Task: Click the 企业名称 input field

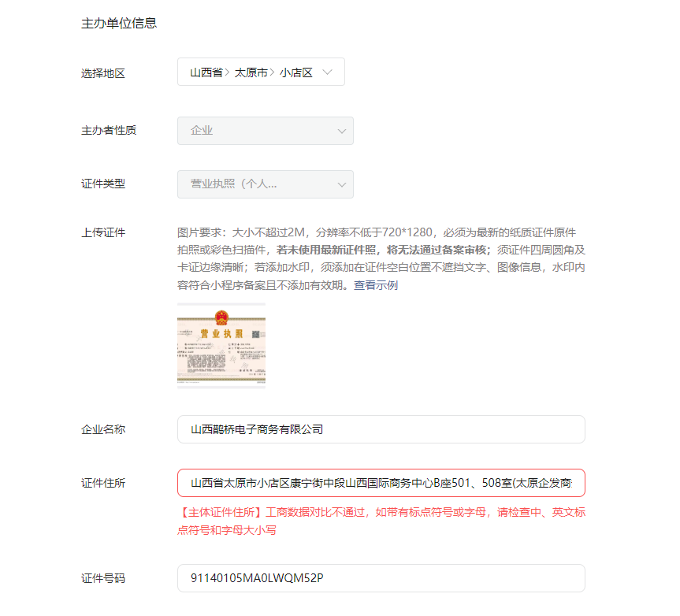Action: (381, 429)
